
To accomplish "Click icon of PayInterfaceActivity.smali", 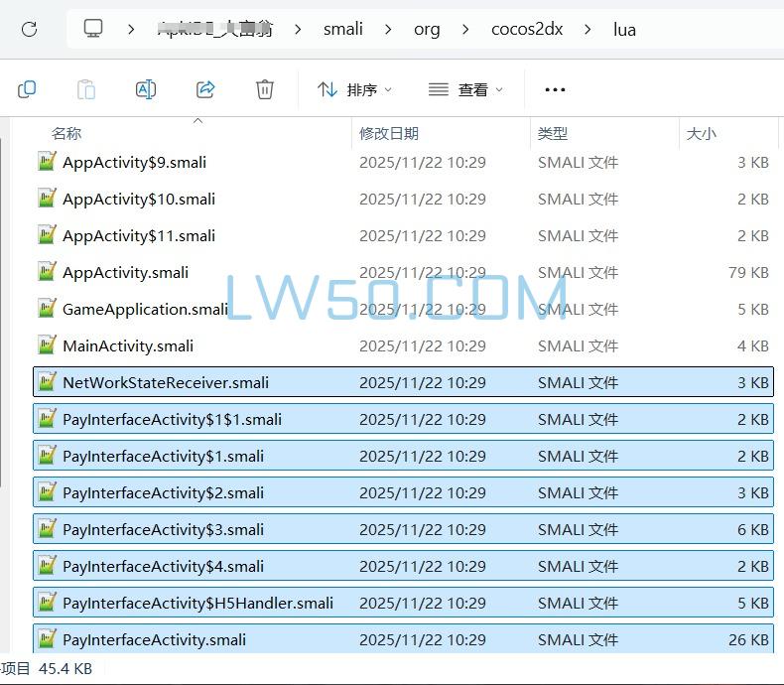I will point(47,639).
